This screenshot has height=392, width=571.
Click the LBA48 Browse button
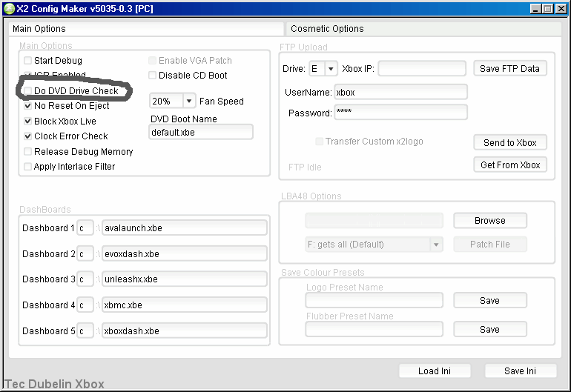pyautogui.click(x=489, y=221)
